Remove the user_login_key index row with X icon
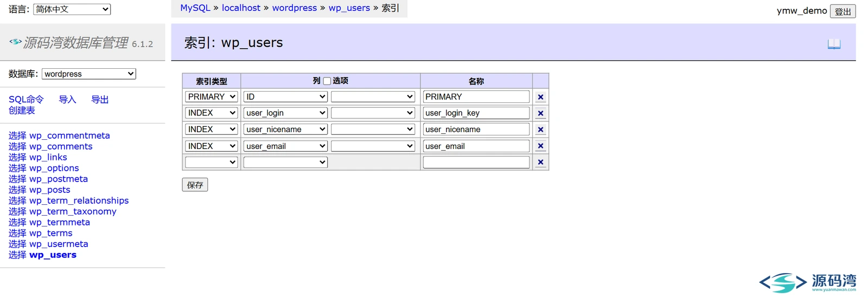The height and width of the screenshot is (304, 868). pos(540,113)
